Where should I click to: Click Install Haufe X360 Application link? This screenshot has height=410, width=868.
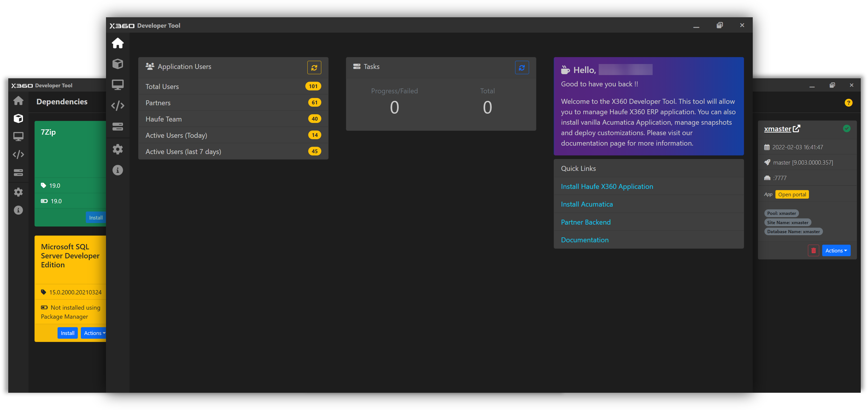pos(607,186)
